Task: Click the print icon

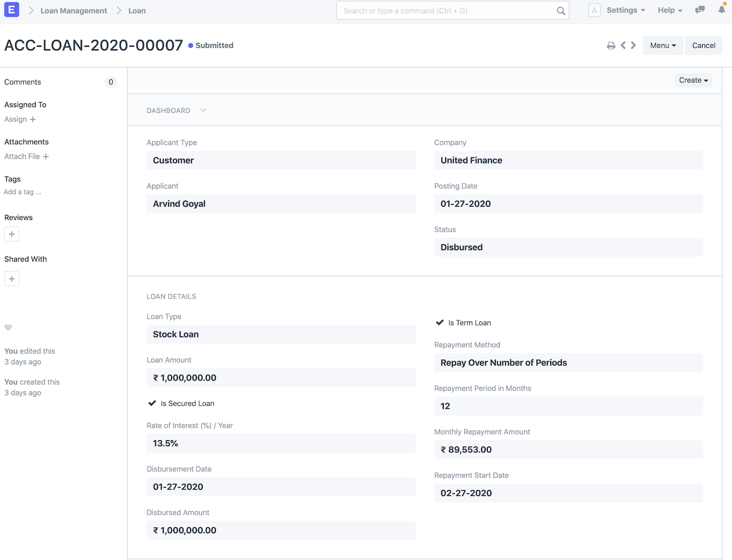Action: point(611,45)
